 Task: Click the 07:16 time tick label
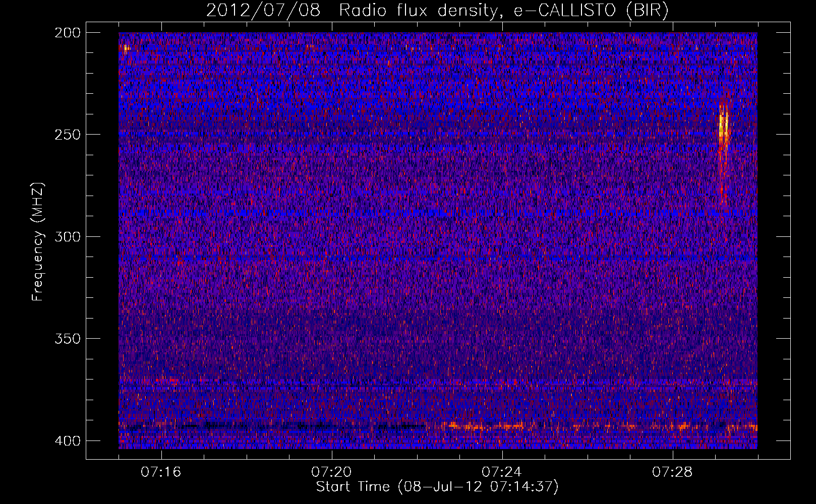pos(161,472)
